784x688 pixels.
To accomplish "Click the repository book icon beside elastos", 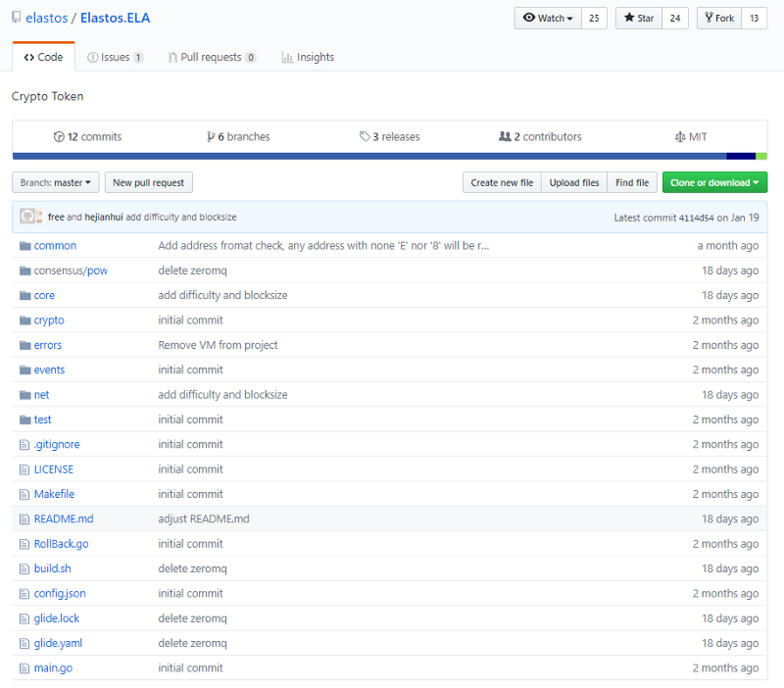I will point(17,18).
